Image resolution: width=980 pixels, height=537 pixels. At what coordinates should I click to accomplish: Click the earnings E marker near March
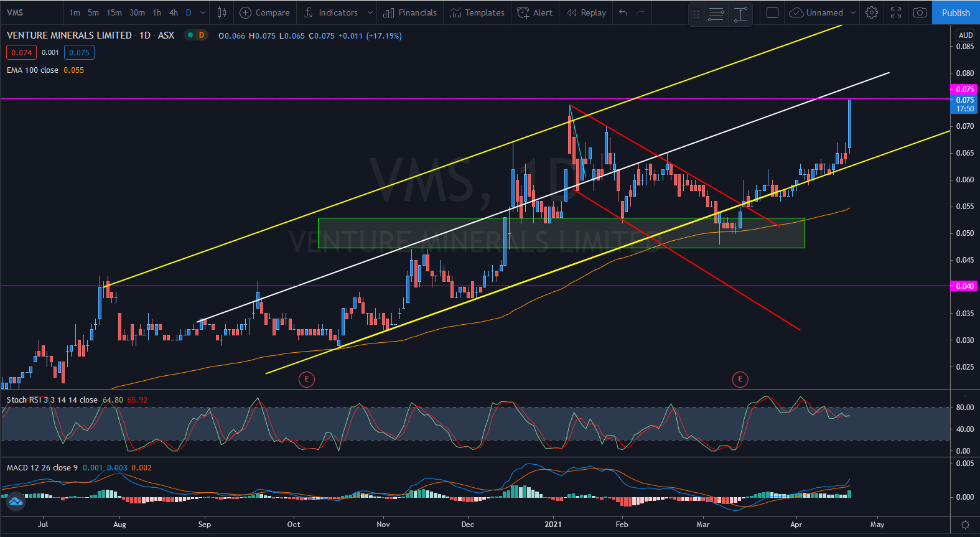740,379
